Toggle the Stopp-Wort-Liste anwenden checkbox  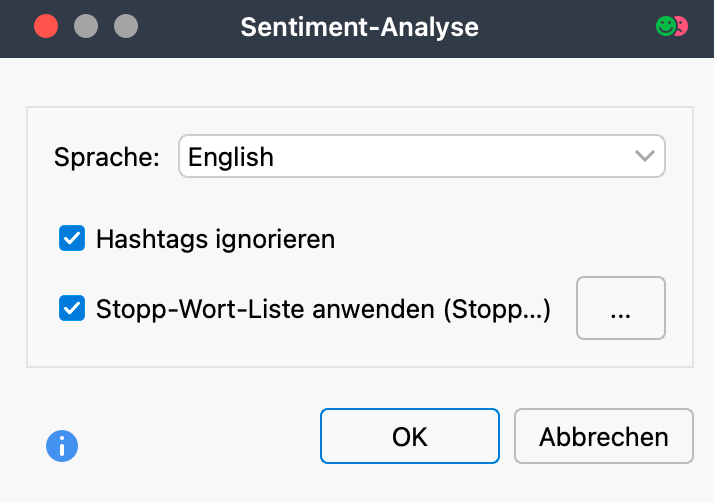(x=72, y=309)
